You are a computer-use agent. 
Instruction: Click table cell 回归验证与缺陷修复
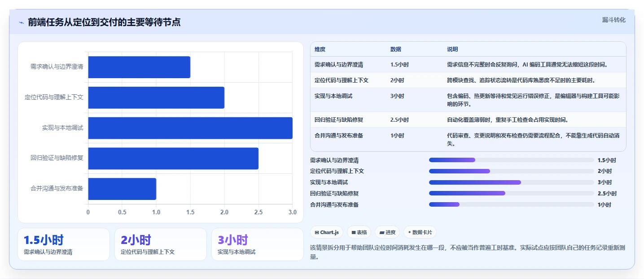(339, 120)
